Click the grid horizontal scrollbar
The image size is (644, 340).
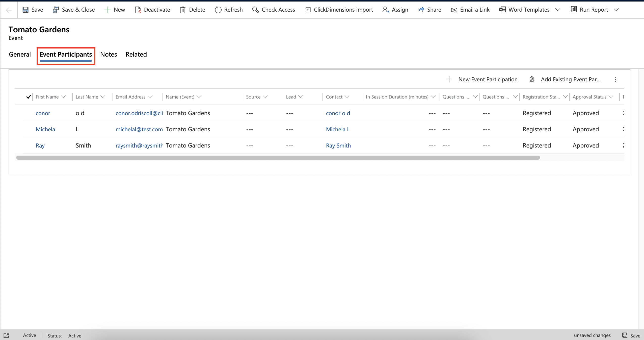[x=278, y=158]
